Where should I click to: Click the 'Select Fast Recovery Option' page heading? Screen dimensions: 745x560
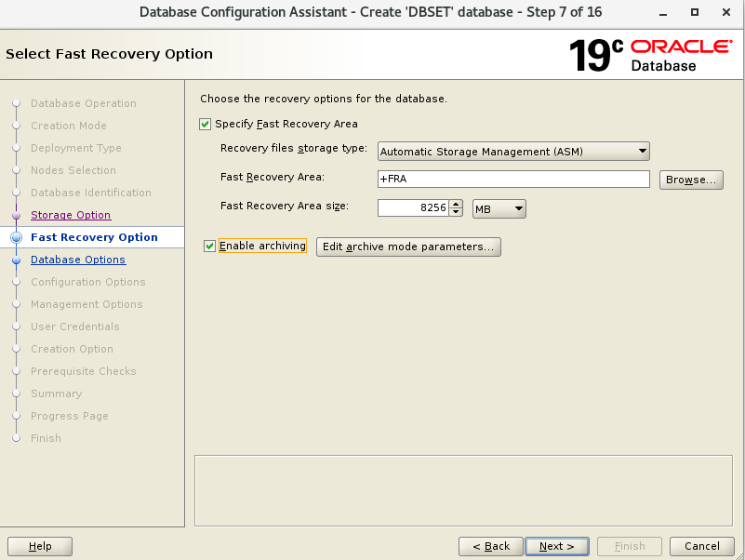pyautogui.click(x=109, y=54)
